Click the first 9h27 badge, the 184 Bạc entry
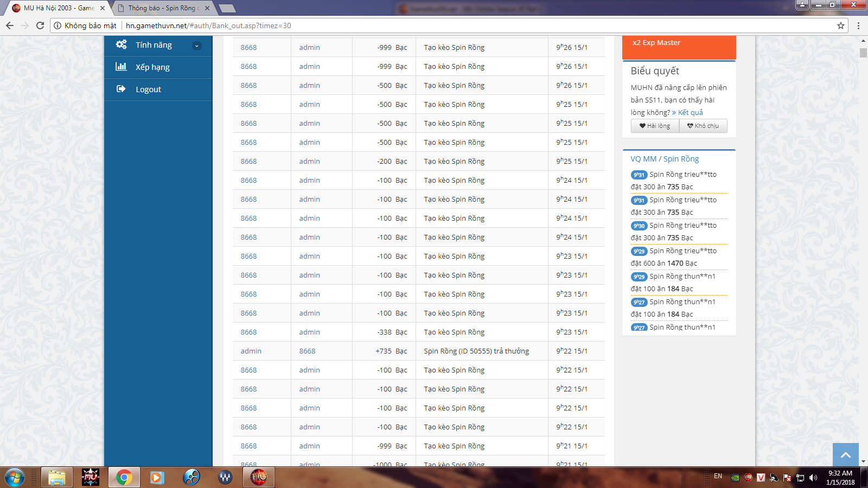 click(639, 302)
